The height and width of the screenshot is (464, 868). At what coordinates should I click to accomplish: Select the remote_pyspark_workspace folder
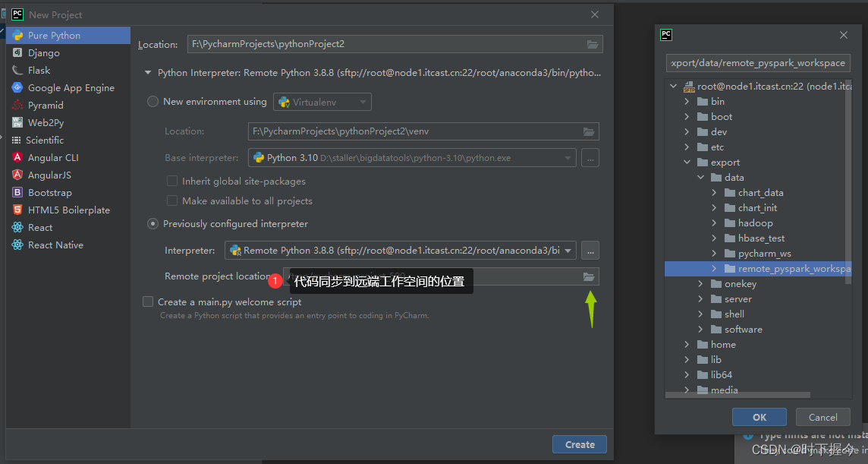click(x=758, y=269)
